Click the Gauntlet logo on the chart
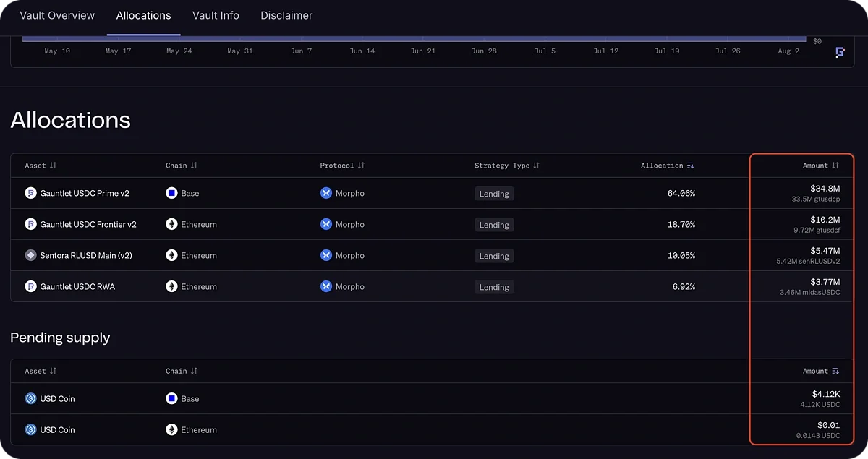 pos(840,52)
